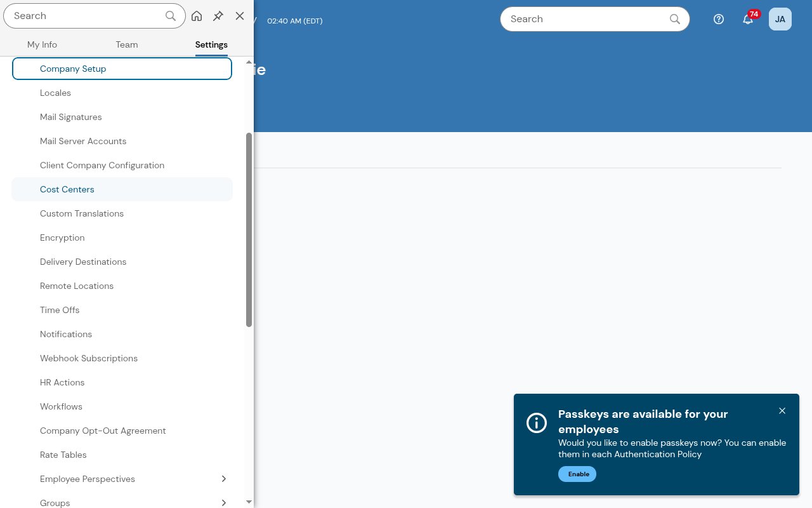Click the magnifier icon in sidebar search
812x508 pixels.
pos(171,16)
